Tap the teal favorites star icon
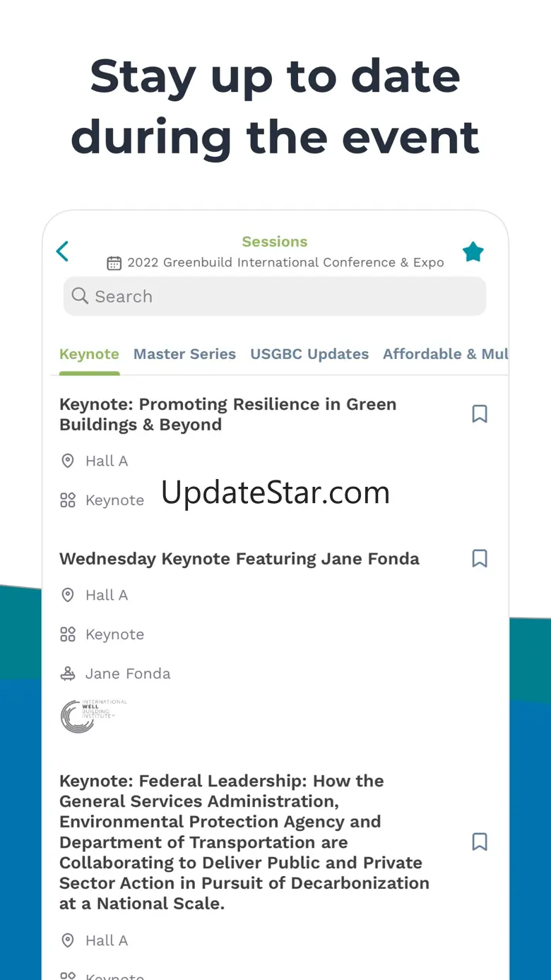551x980 pixels. tap(473, 252)
